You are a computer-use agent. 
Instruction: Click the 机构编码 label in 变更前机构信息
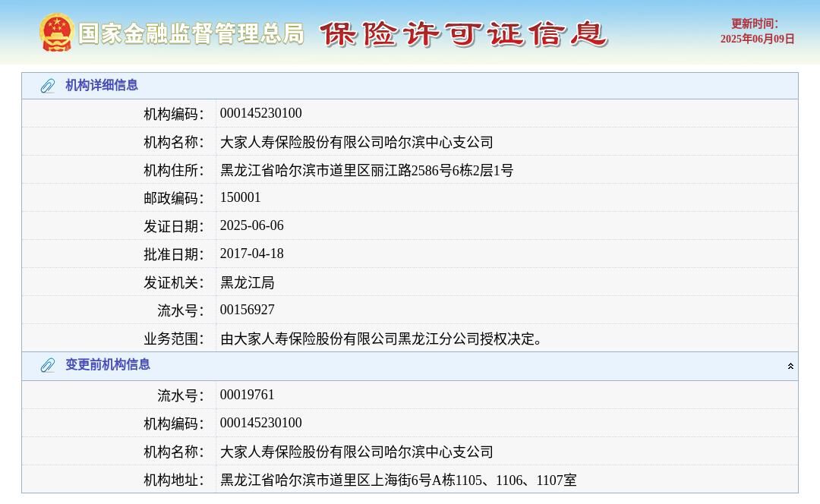coord(174,424)
